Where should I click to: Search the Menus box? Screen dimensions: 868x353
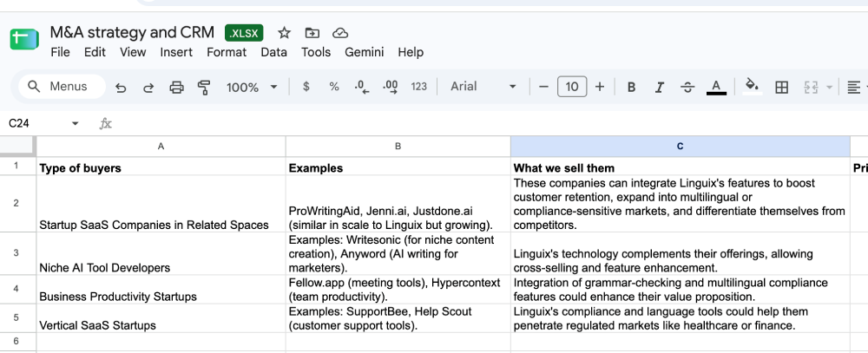coord(62,87)
